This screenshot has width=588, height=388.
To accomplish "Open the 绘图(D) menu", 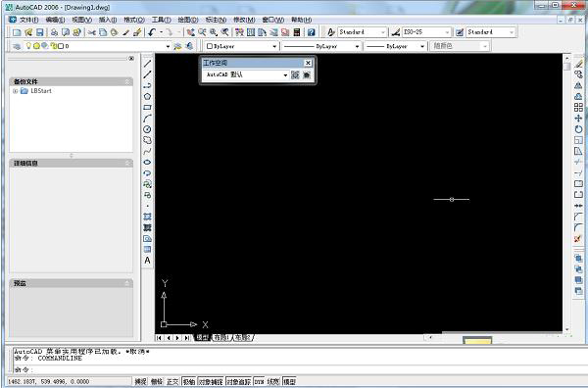I will pos(188,20).
